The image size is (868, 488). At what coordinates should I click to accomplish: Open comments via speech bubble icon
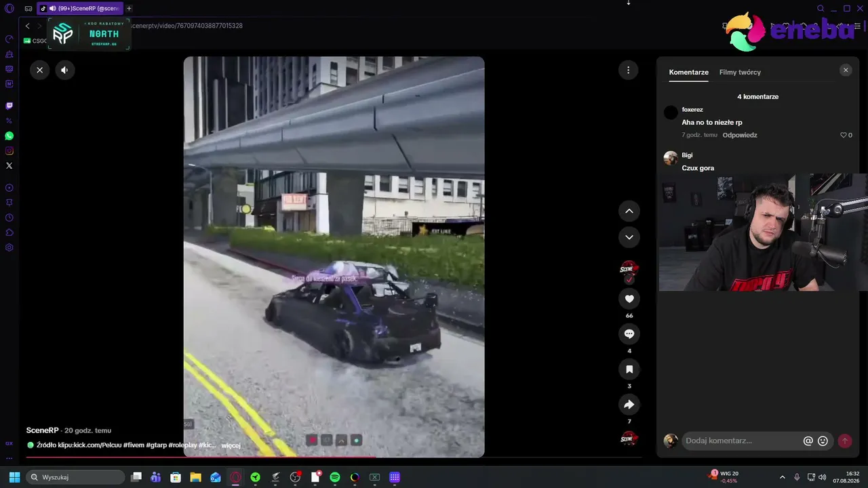point(629,334)
